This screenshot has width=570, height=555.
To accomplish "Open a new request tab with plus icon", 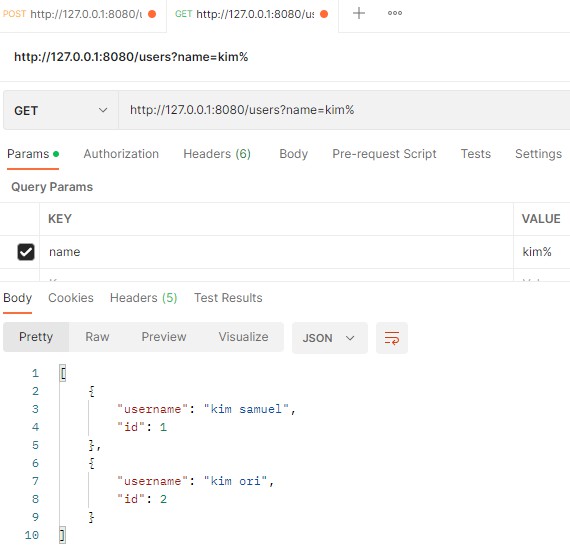I will (358, 13).
